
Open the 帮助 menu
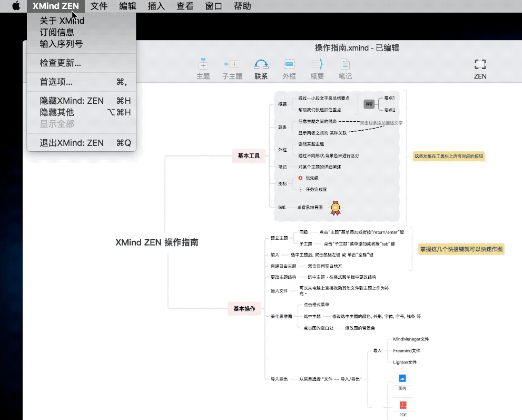tap(242, 6)
